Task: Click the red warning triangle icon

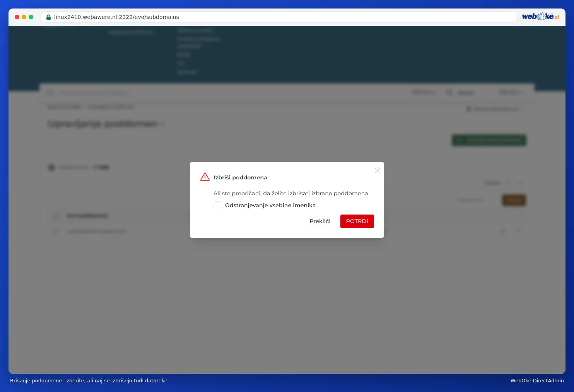Action: coord(205,177)
